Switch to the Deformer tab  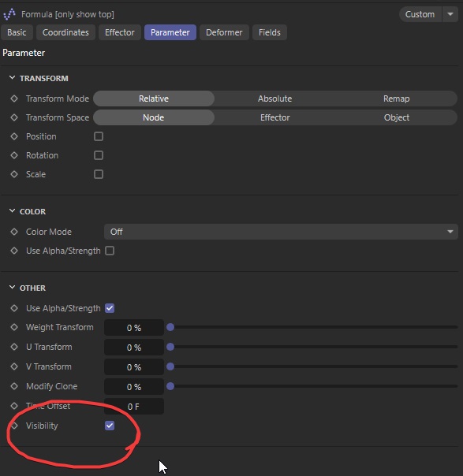tap(224, 32)
